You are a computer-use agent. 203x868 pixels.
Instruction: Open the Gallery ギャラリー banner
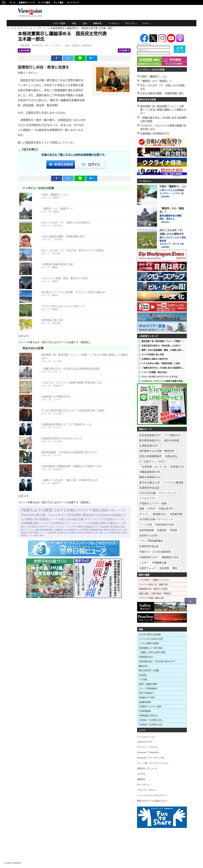[x=162, y=607]
